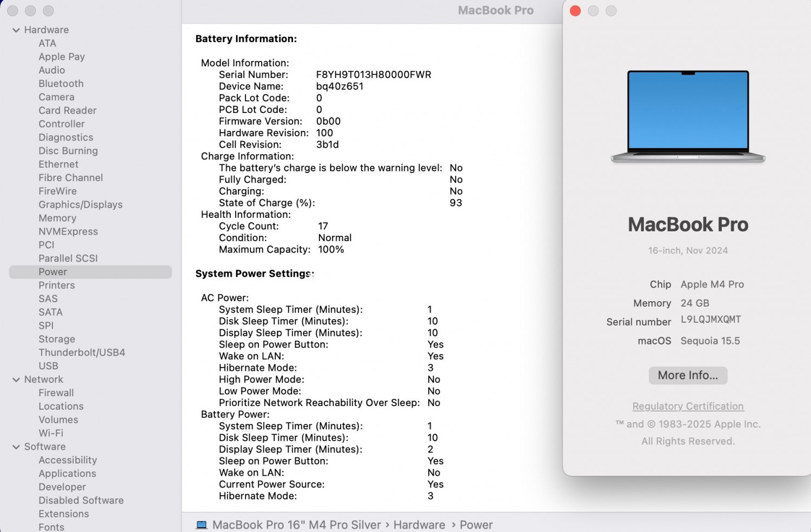Viewport: 811px width, 532px height.
Task: Click Apple M4 Pro chip value
Action: click(712, 284)
